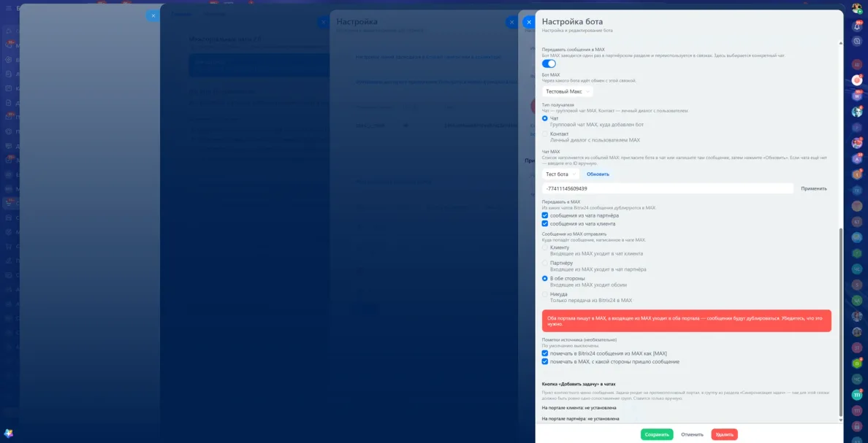Select the Контакт recipient type radio

coord(545,134)
